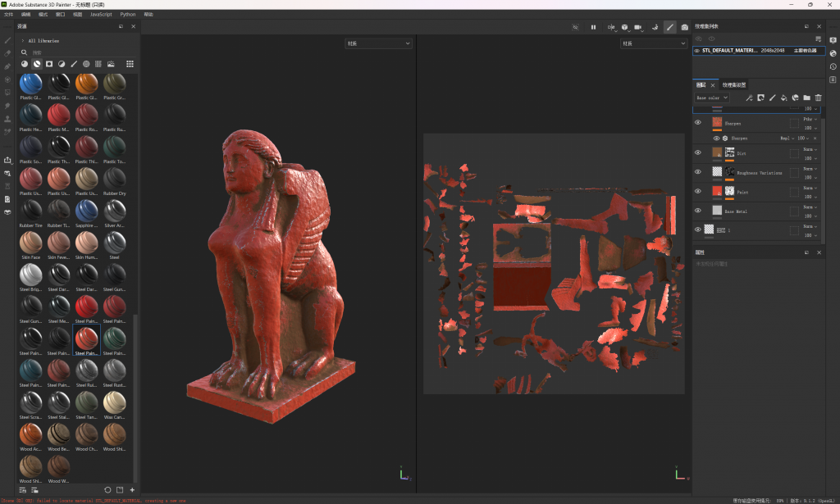Toggle visibility of Sharpen filter effect
The height and width of the screenshot is (504, 840).
tap(716, 138)
